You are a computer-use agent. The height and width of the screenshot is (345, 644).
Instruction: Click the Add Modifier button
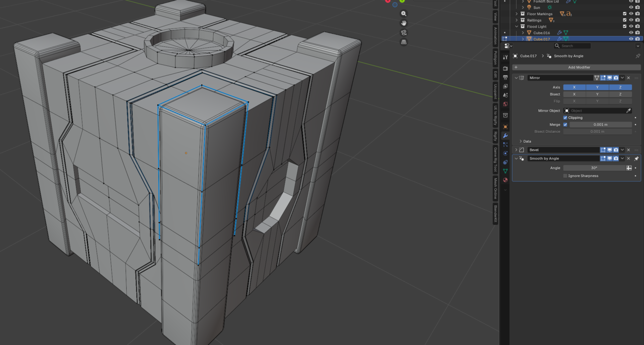click(579, 67)
